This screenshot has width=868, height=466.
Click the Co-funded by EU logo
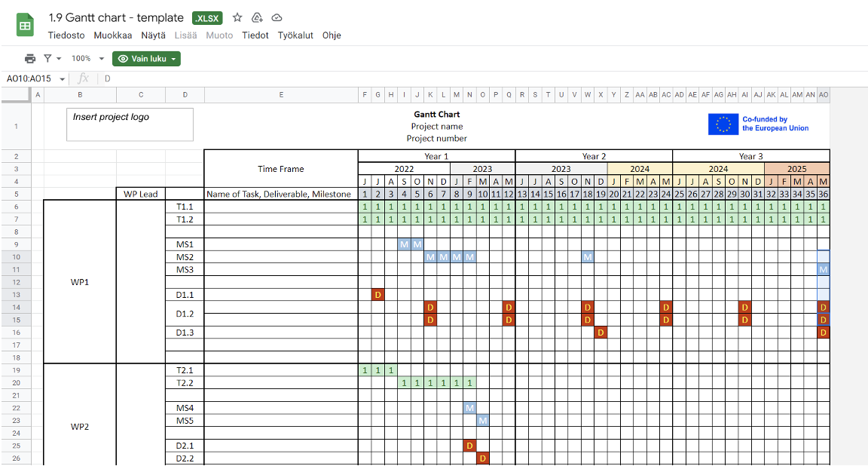pyautogui.click(x=759, y=124)
